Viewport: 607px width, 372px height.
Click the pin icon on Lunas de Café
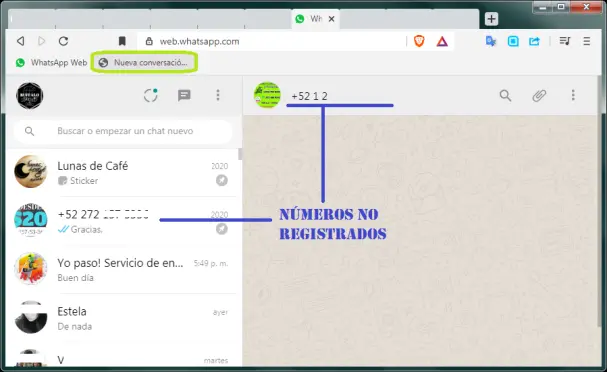tap(222, 180)
